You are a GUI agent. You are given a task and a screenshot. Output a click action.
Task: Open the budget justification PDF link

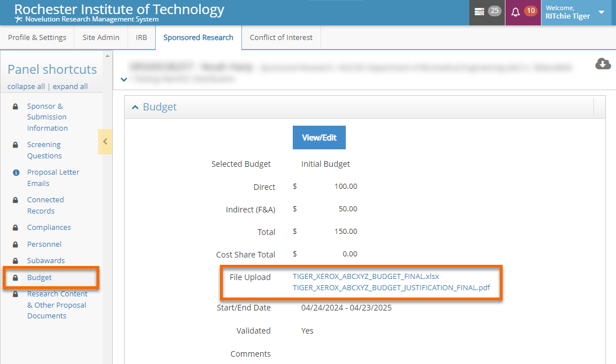[x=391, y=288]
